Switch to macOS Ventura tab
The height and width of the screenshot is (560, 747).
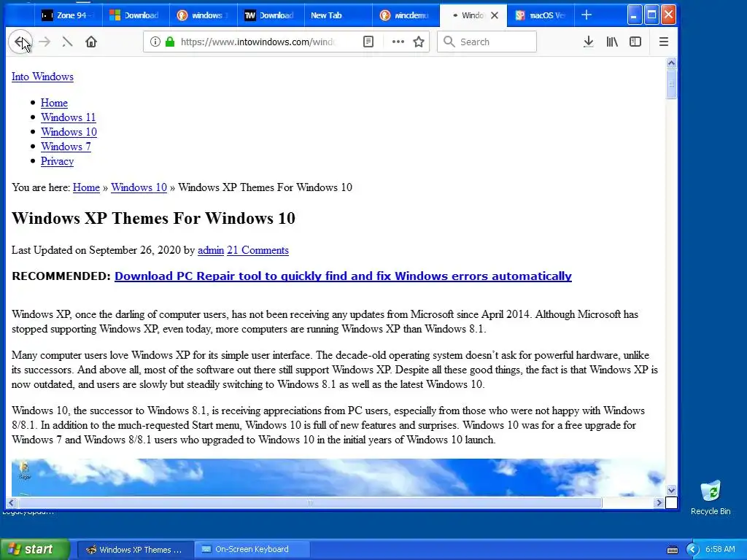pos(541,15)
